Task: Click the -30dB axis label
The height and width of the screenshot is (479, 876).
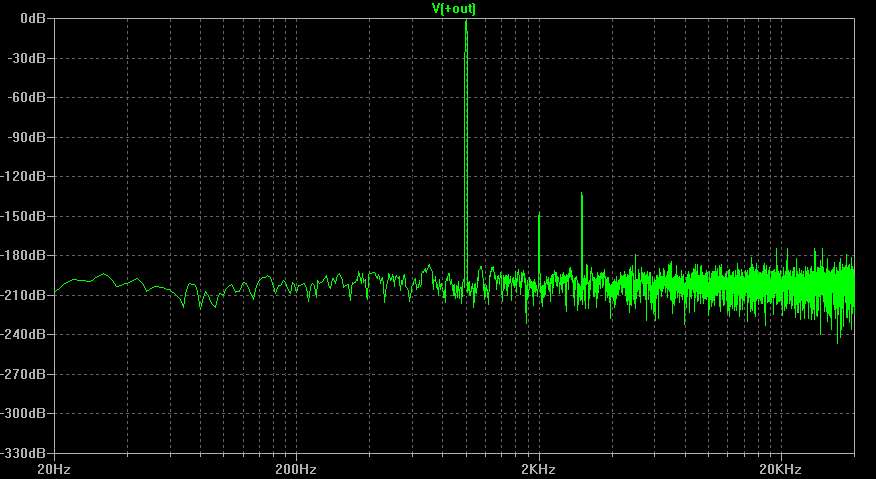Action: pos(27,58)
